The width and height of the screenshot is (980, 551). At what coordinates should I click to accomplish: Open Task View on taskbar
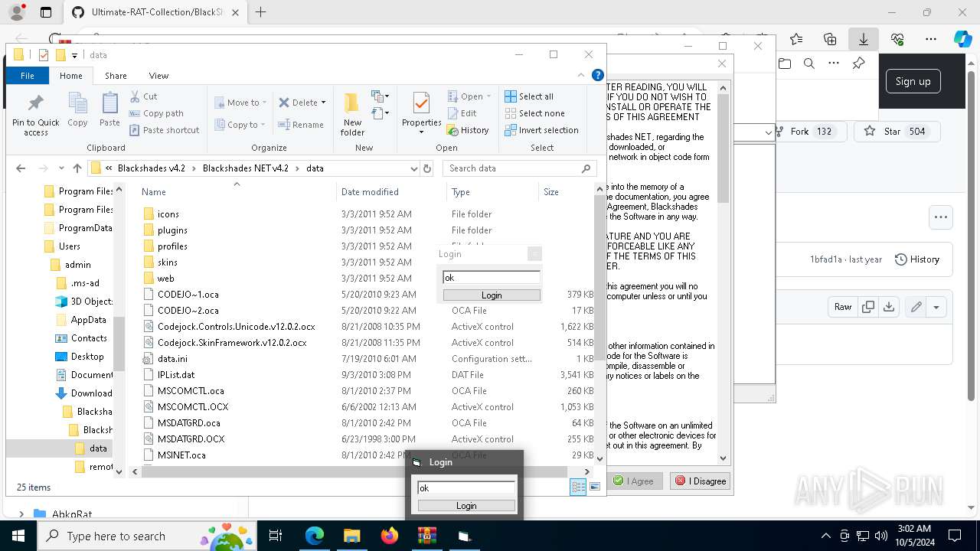coord(276,536)
